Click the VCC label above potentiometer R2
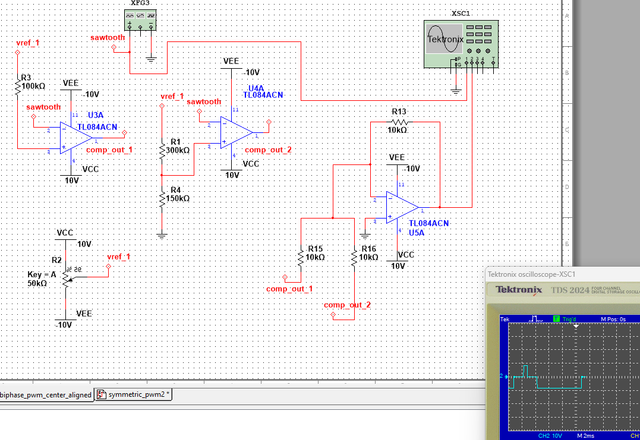 pyautogui.click(x=64, y=233)
